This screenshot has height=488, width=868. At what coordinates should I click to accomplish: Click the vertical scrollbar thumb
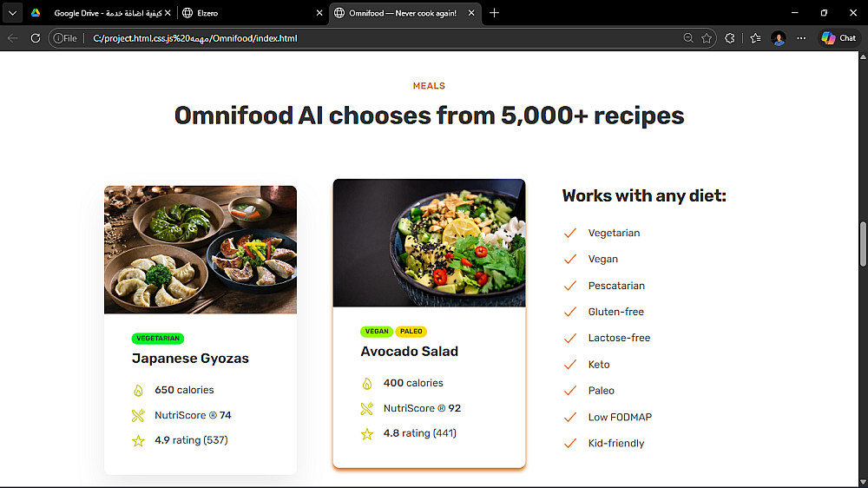tap(863, 244)
